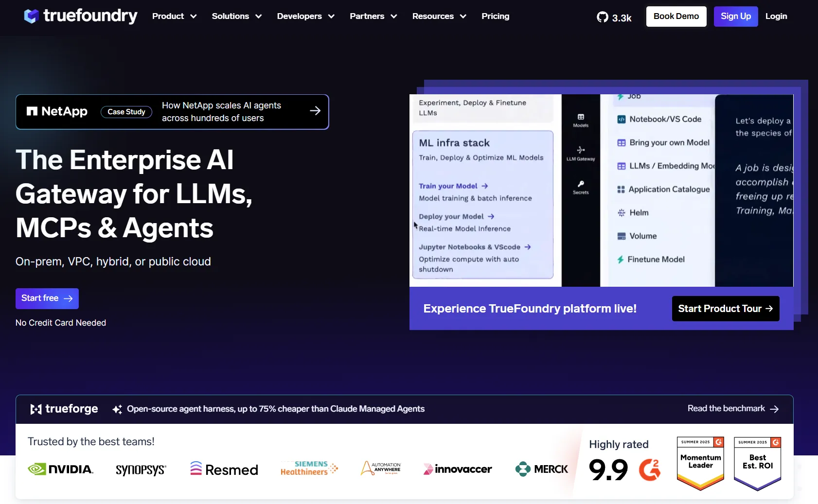Viewport: 818px width, 504px height.
Task: Click the LLM Gateway icon in demo sidebar
Action: [581, 150]
